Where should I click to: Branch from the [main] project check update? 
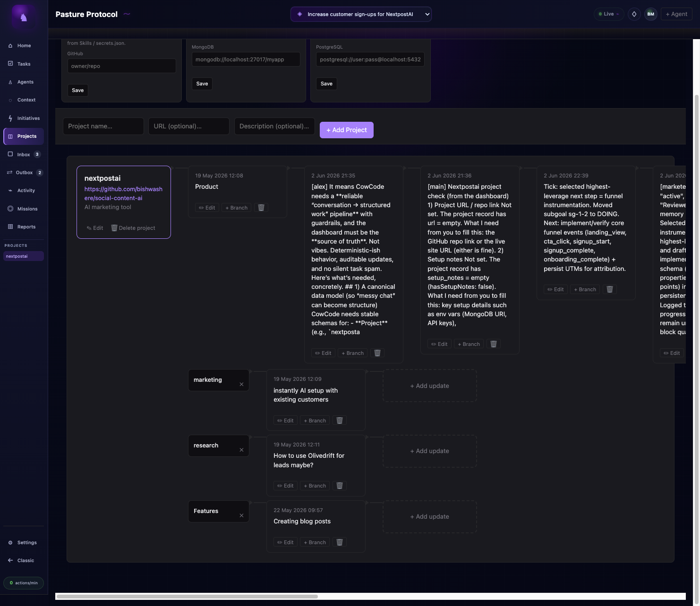click(x=469, y=344)
